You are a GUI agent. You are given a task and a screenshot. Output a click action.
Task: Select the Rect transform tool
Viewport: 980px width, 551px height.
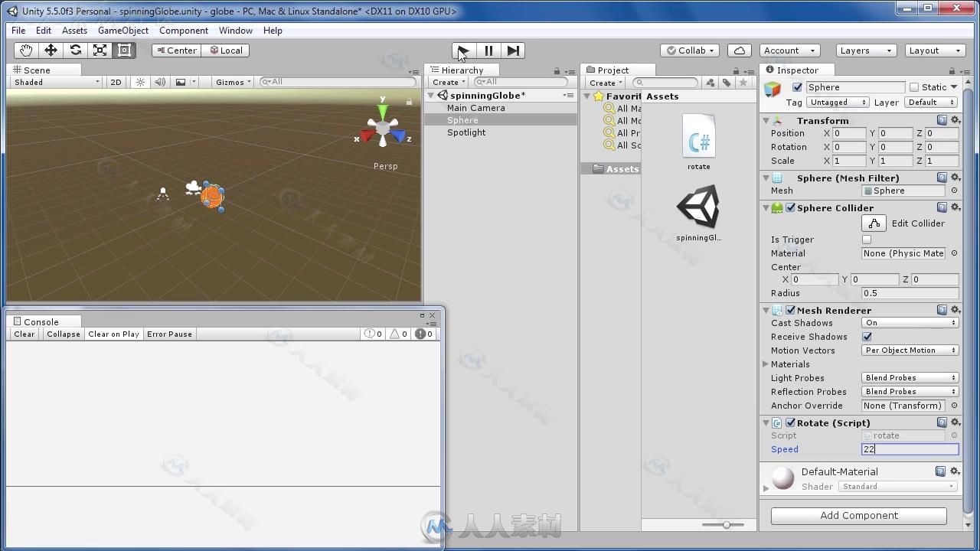[x=124, y=51]
